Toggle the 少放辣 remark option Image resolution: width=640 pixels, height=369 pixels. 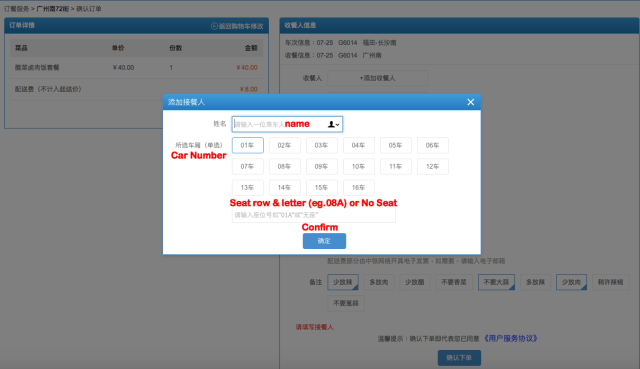pos(343,282)
